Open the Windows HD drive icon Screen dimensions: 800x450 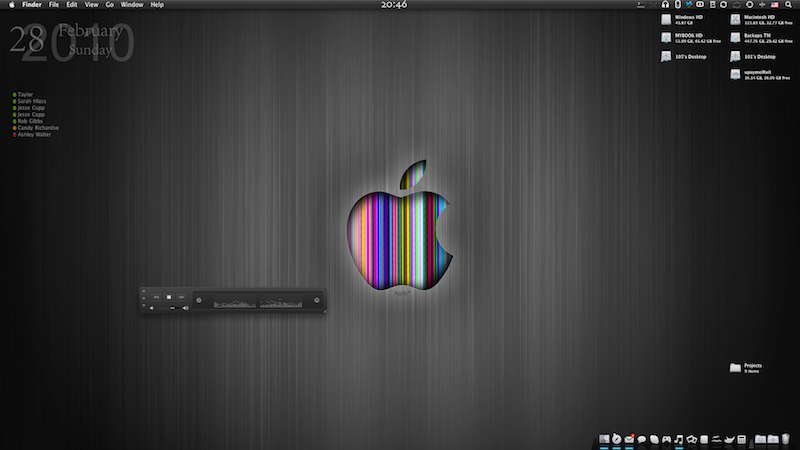(666, 19)
